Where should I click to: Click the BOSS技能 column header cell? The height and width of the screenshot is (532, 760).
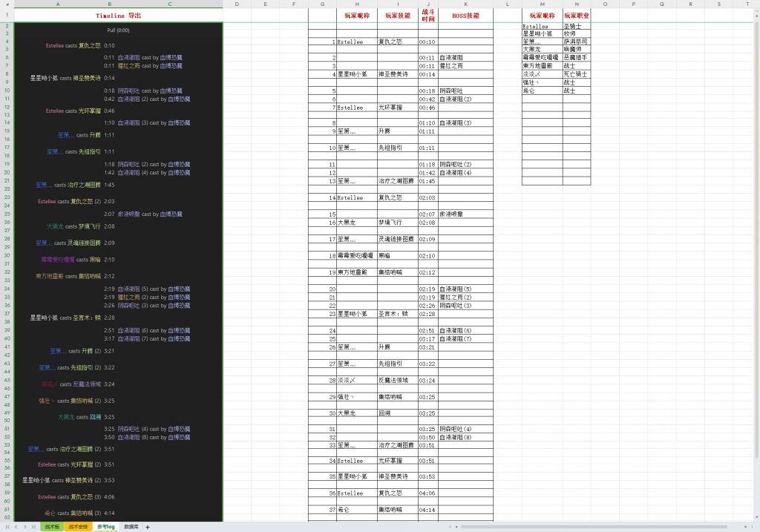point(465,15)
